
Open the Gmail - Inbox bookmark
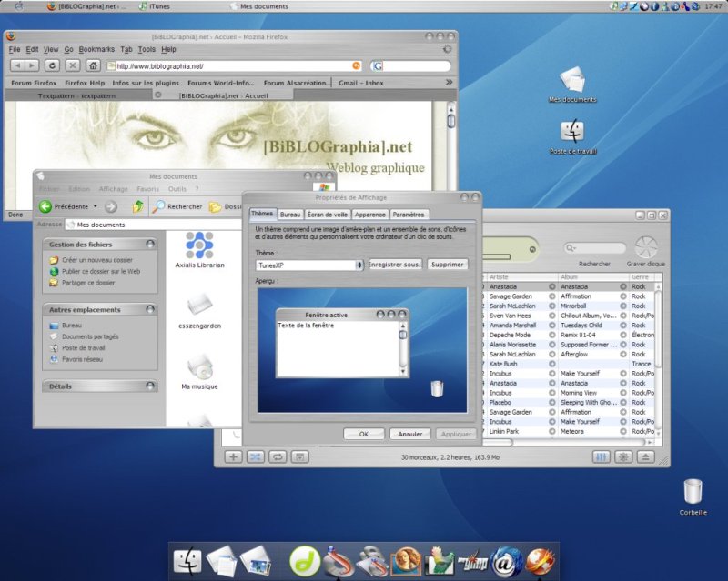point(360,83)
